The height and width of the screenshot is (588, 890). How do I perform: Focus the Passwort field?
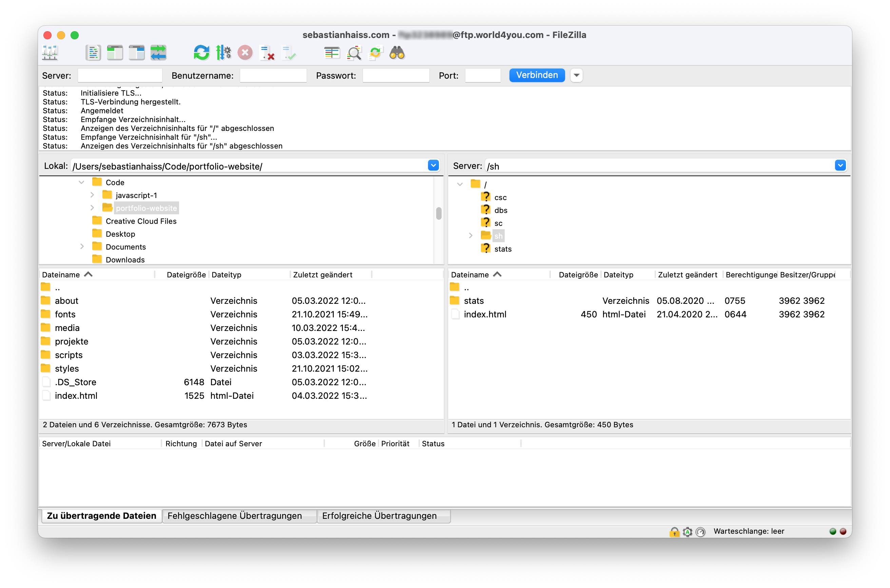pyautogui.click(x=396, y=75)
